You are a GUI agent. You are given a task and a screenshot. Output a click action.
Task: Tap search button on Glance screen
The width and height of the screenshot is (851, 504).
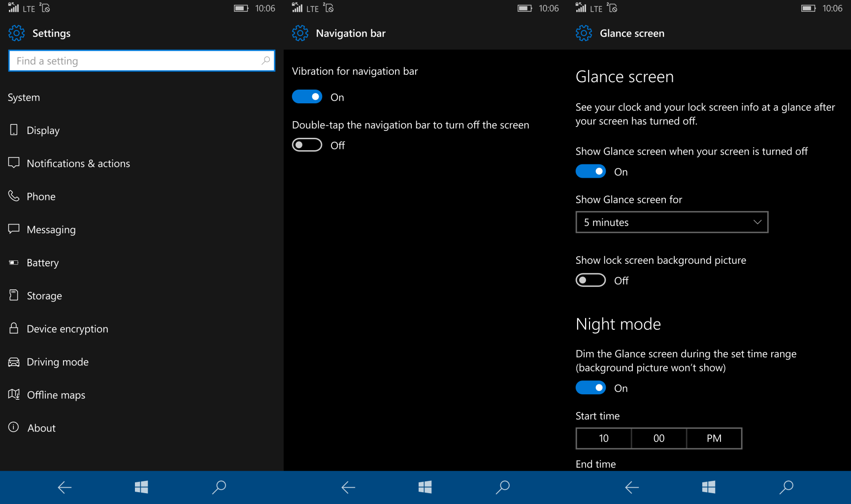coord(786,487)
